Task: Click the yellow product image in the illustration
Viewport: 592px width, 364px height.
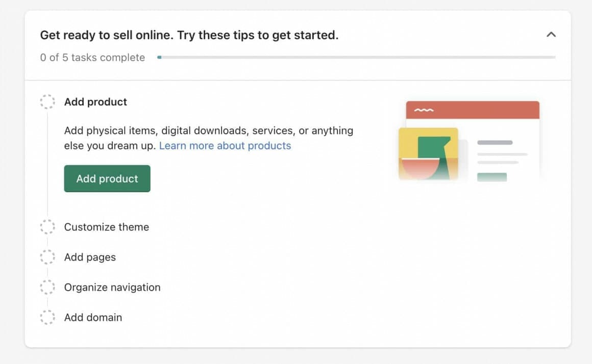Action: [428, 153]
